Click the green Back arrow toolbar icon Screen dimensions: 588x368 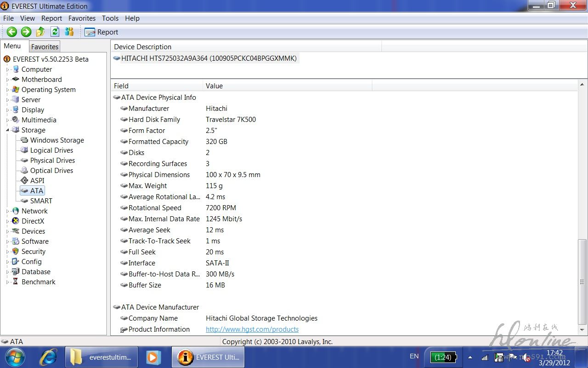point(12,32)
